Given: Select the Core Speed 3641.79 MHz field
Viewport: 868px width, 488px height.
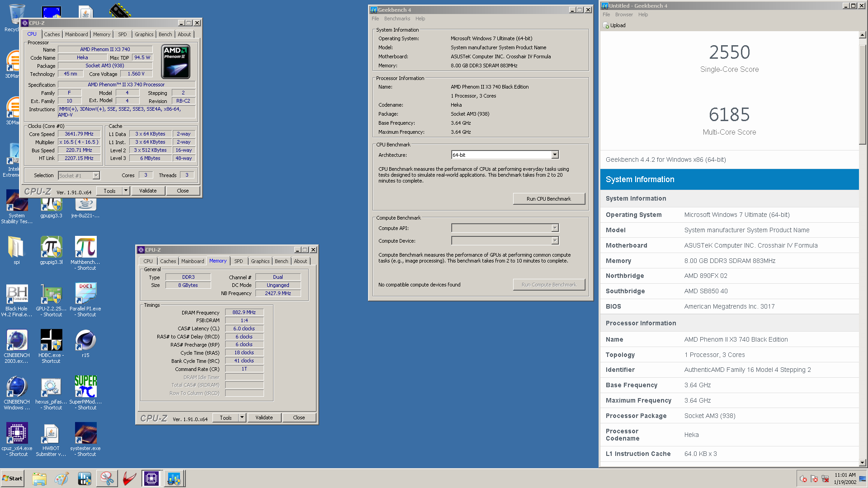Looking at the screenshot, I should [79, 134].
